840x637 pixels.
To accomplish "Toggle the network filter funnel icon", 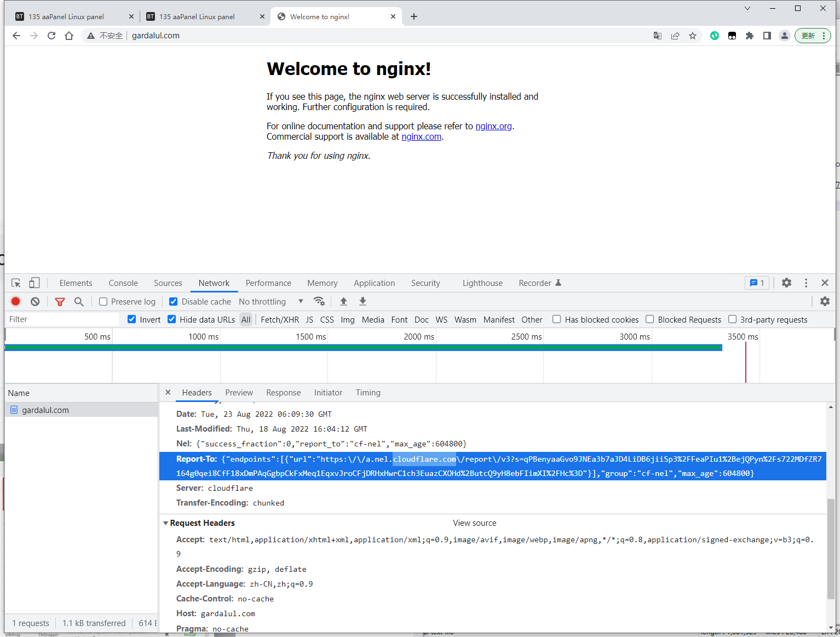I will coord(60,301).
